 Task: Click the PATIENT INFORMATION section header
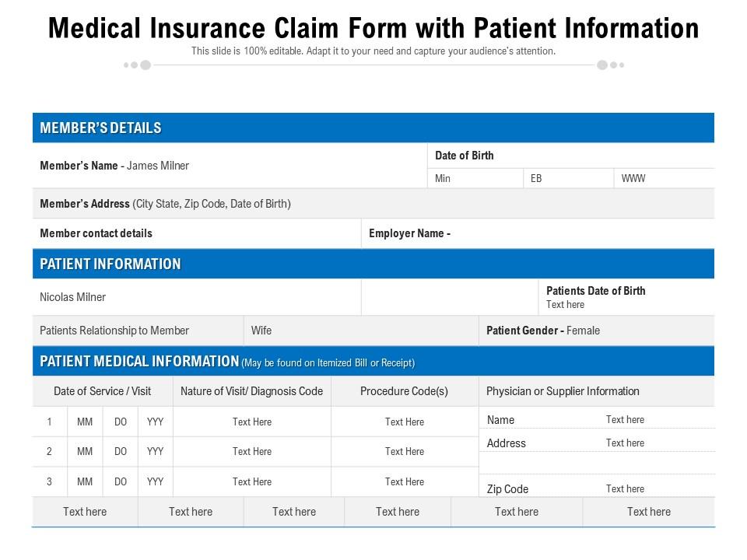(x=110, y=264)
